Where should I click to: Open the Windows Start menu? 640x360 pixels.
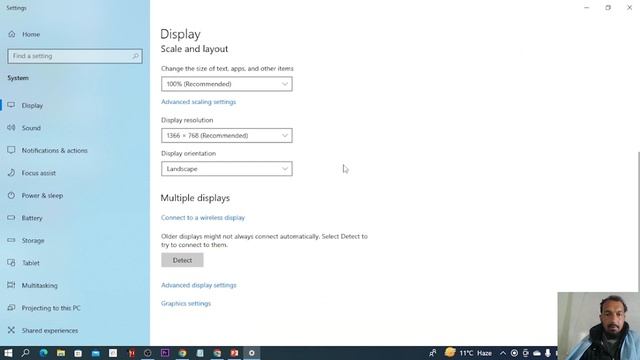click(x=8, y=353)
